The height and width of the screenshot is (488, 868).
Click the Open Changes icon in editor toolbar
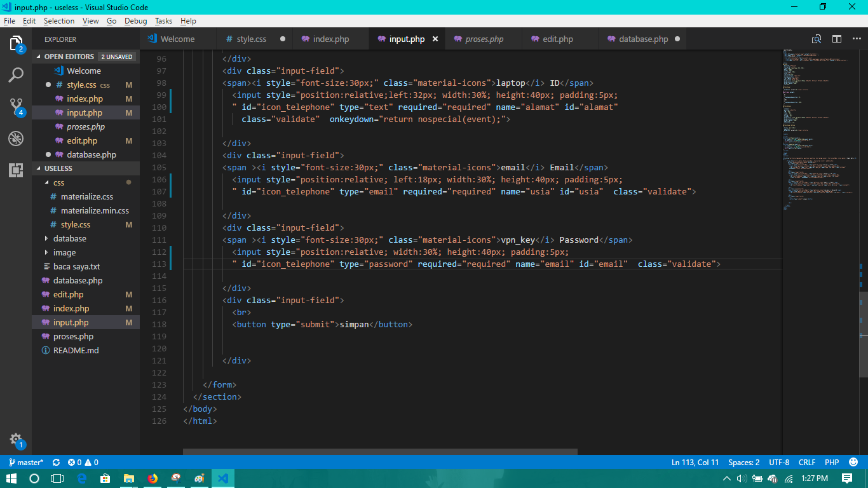point(817,39)
